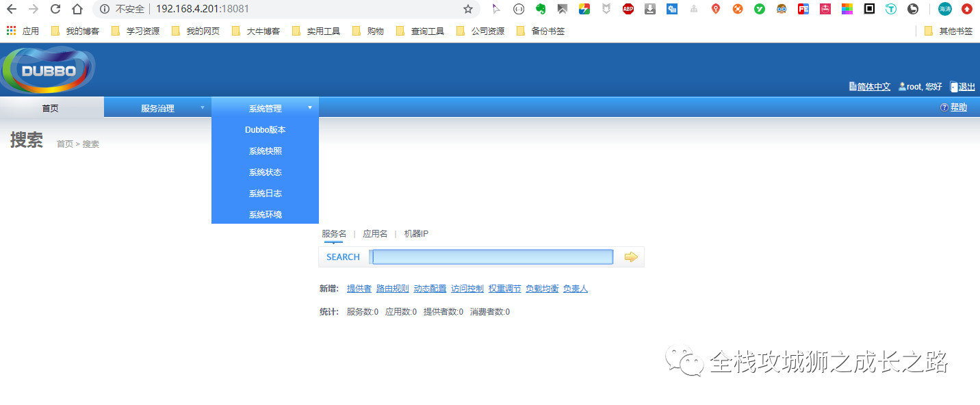Screen dimensions: 980x405
Task: Click the browser back arrow
Action: [x=11, y=9]
